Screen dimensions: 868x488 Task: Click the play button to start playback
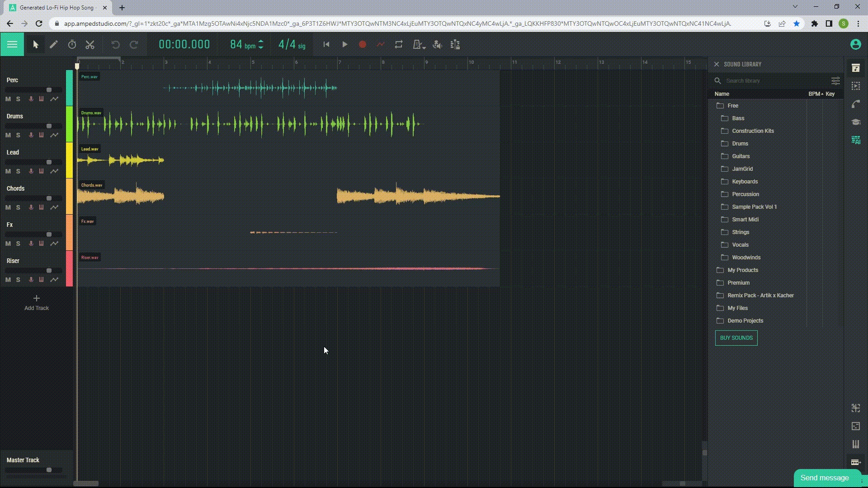pos(344,45)
